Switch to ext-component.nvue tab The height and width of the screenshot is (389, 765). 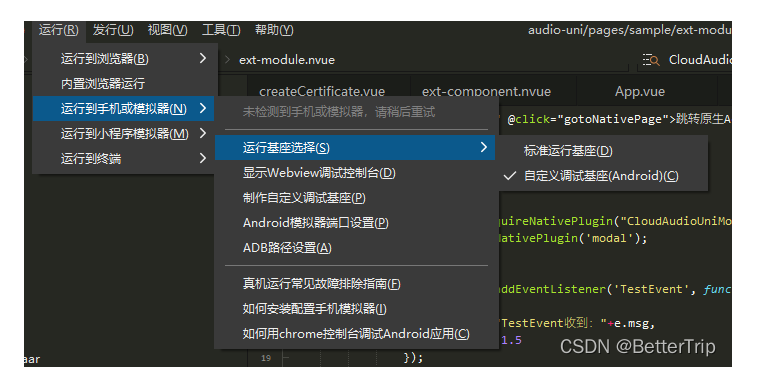pyautogui.click(x=486, y=91)
